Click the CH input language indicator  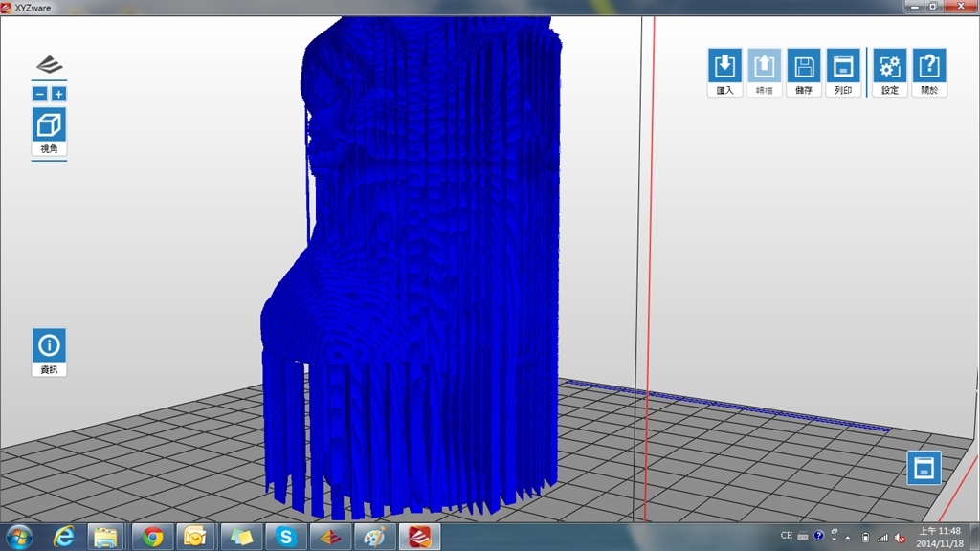pos(787,536)
